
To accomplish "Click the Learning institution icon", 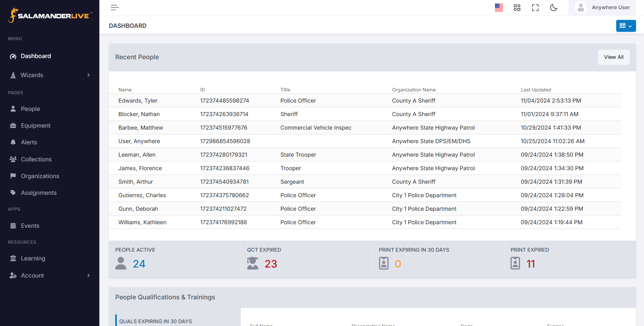I will pyautogui.click(x=13, y=258).
